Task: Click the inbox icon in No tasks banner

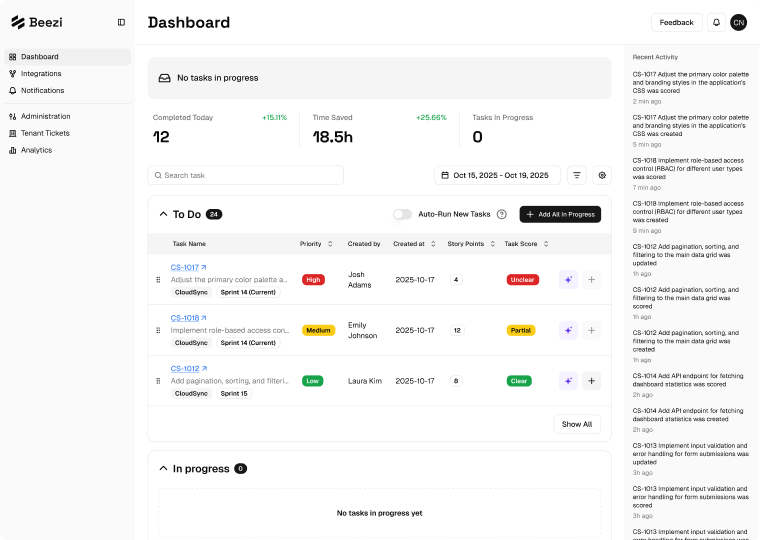Action: (x=164, y=78)
